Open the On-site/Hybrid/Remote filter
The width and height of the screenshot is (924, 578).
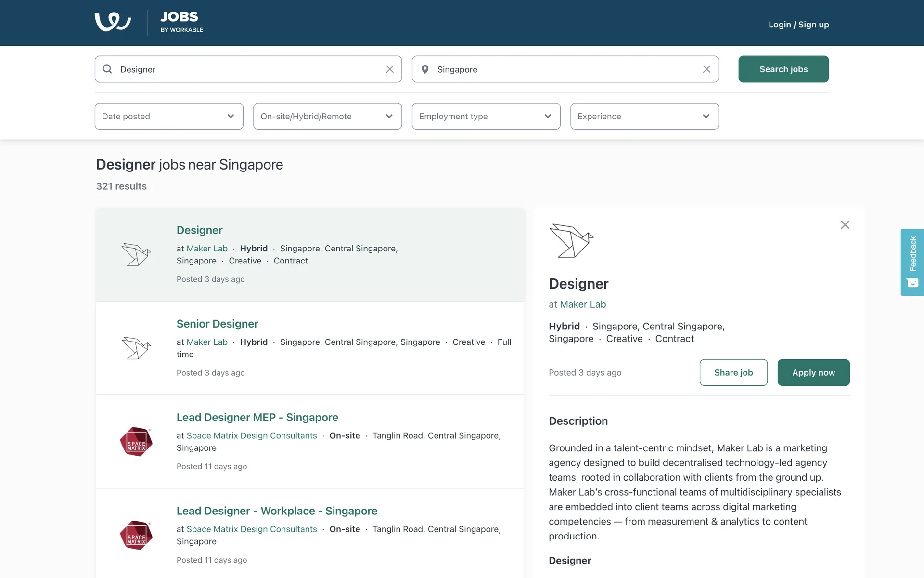327,116
